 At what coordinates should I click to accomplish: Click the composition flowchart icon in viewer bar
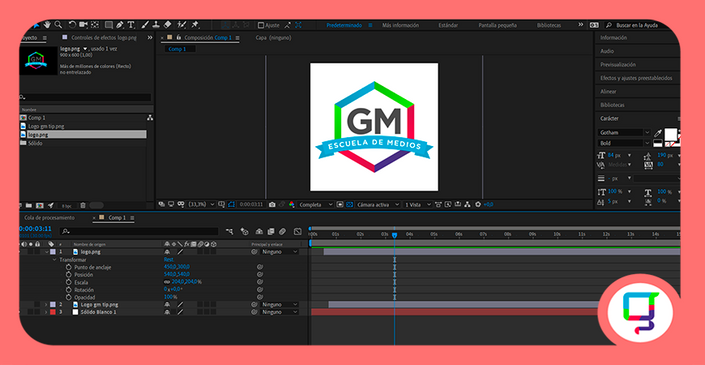click(x=468, y=205)
